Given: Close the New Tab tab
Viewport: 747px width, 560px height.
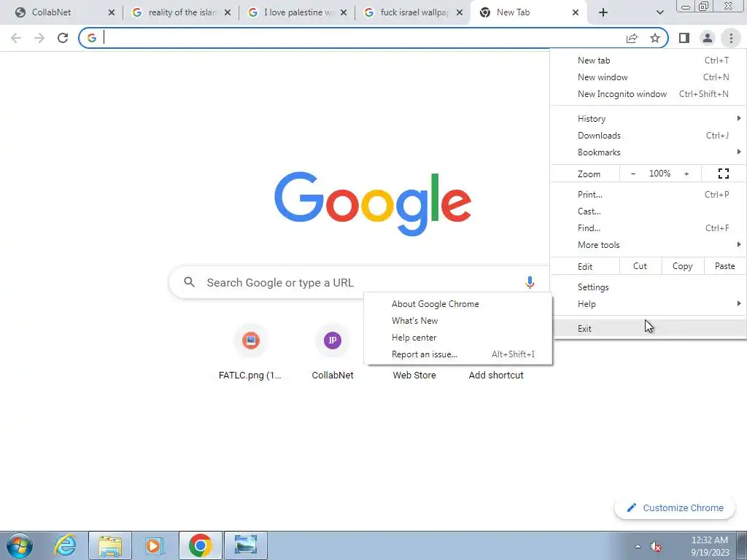Looking at the screenshot, I should point(576,12).
